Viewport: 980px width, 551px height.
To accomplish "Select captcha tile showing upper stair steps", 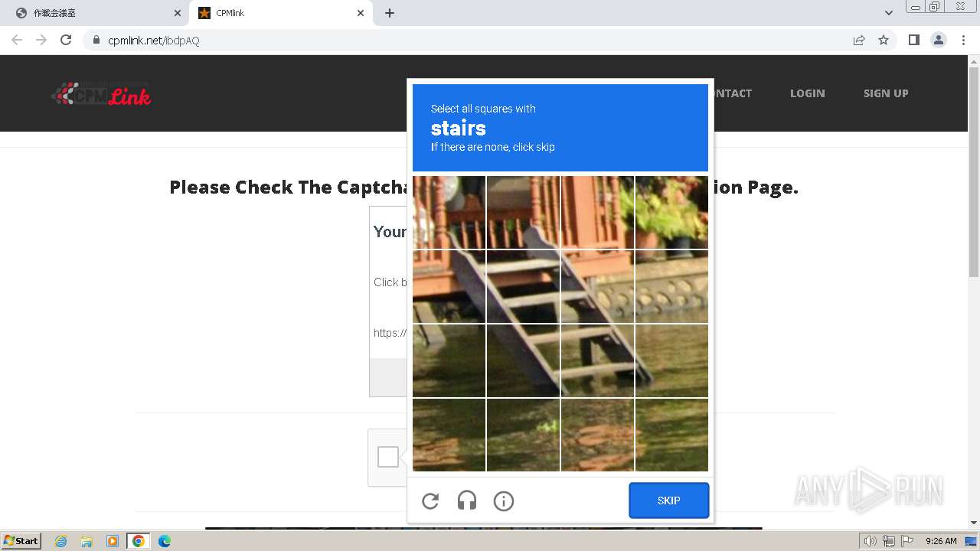I will pyautogui.click(x=524, y=286).
